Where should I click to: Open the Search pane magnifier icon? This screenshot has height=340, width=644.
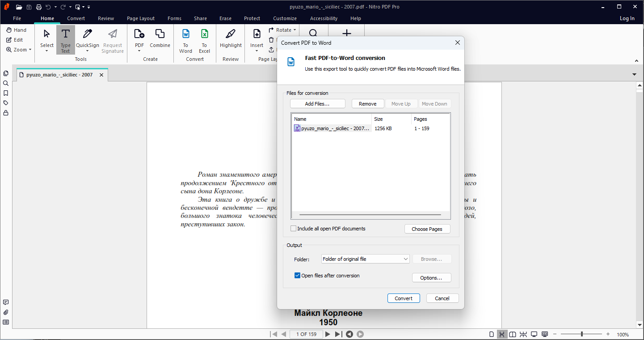click(6, 83)
